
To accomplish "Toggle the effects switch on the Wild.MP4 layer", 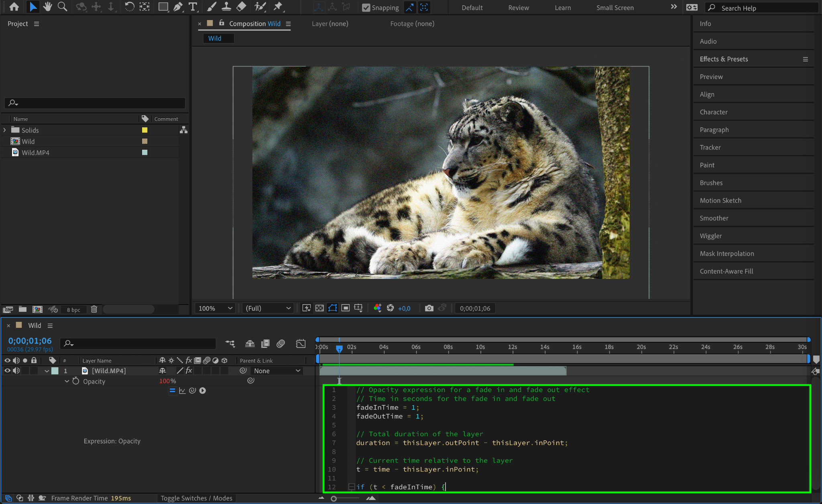I will pos(189,371).
